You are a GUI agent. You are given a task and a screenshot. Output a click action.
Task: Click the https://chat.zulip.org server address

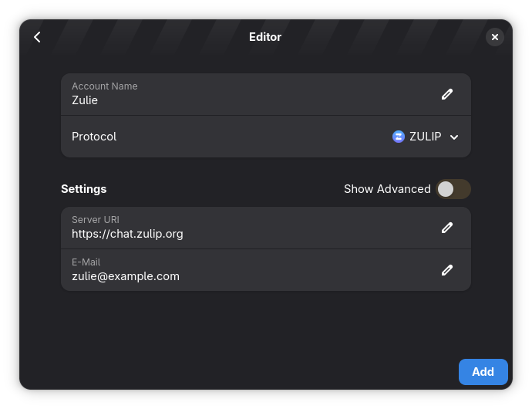point(127,234)
